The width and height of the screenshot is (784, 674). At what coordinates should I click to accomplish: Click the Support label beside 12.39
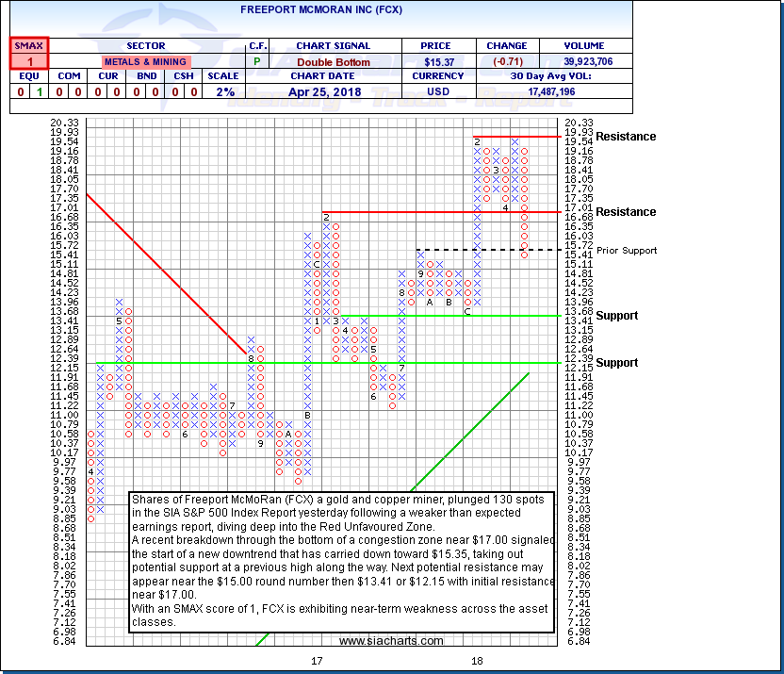coord(616,363)
